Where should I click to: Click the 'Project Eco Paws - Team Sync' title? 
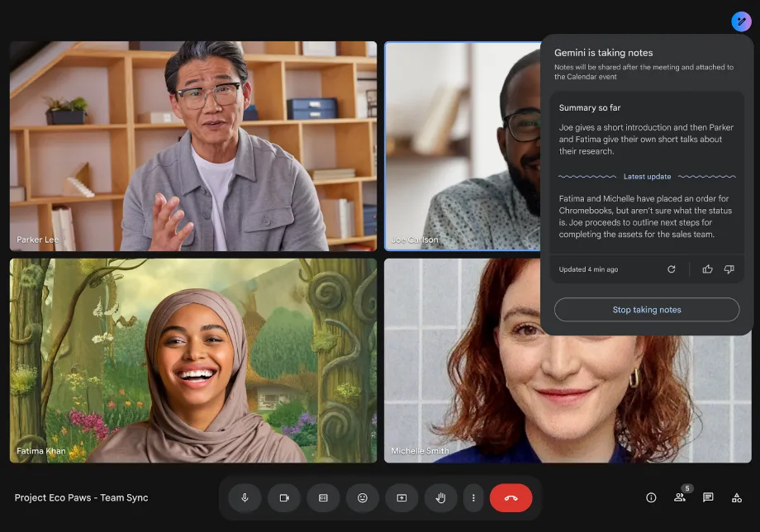82,497
